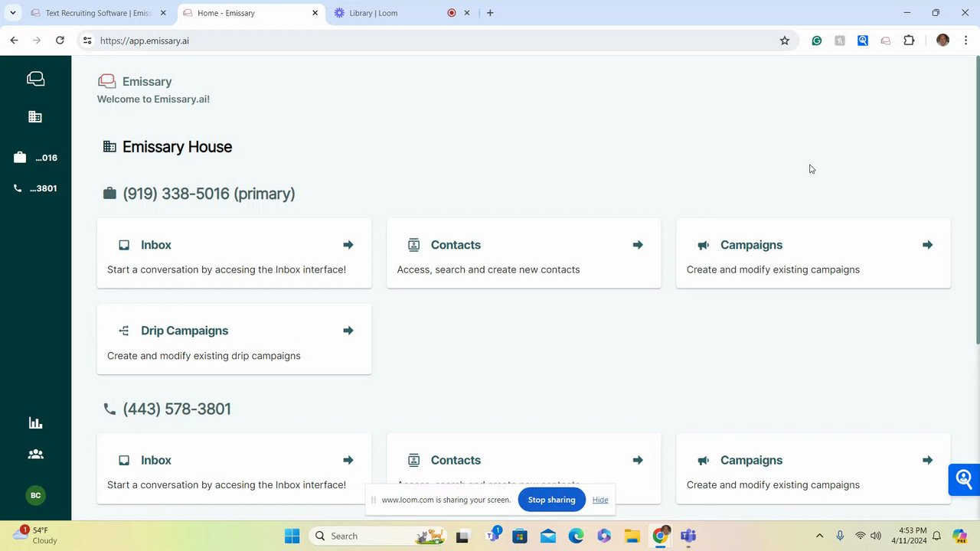Open Microsoft Edge from the taskbar
980x551 pixels.
coord(576,536)
